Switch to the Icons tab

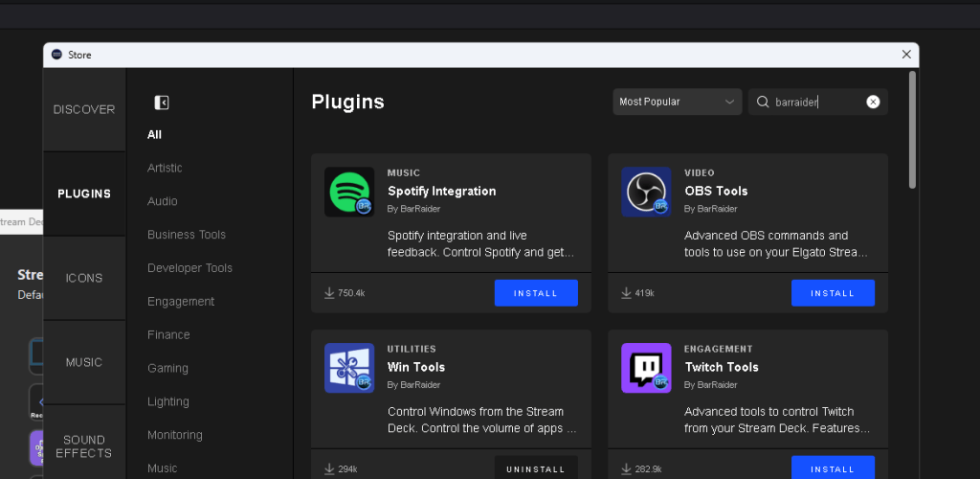(84, 278)
